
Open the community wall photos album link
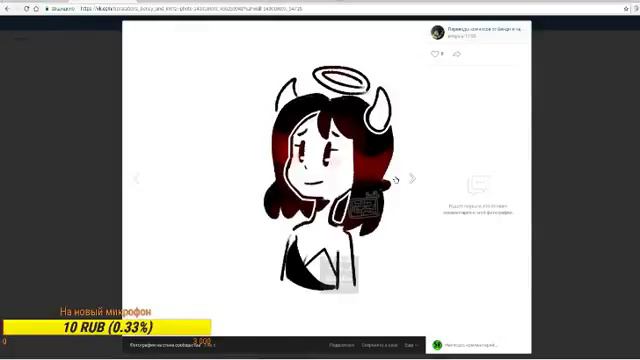pyautogui.click(x=165, y=345)
